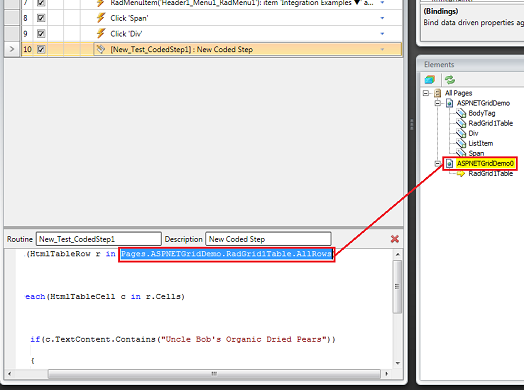The height and width of the screenshot is (390, 524).
Task: Click the r.Cells code text
Action: (x=163, y=296)
